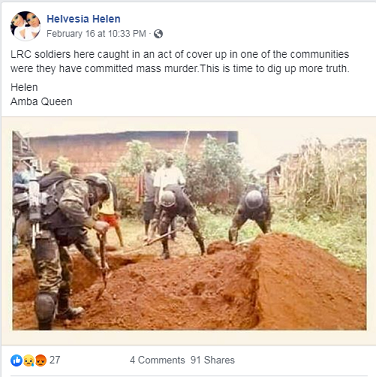This screenshot has width=376, height=377.
Task: Click the public globe privacy icon
Action: [x=158, y=34]
